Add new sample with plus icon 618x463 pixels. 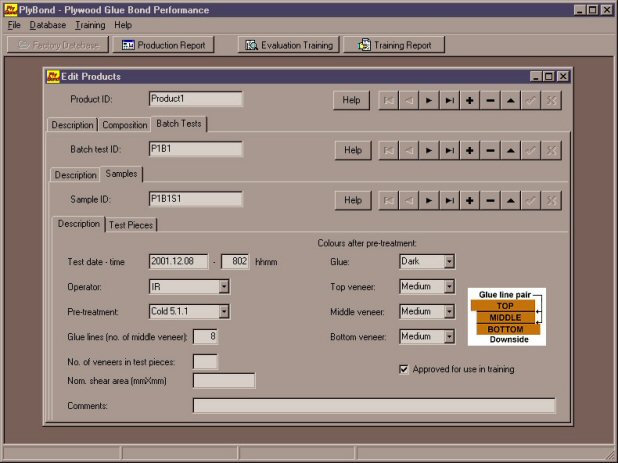469,201
